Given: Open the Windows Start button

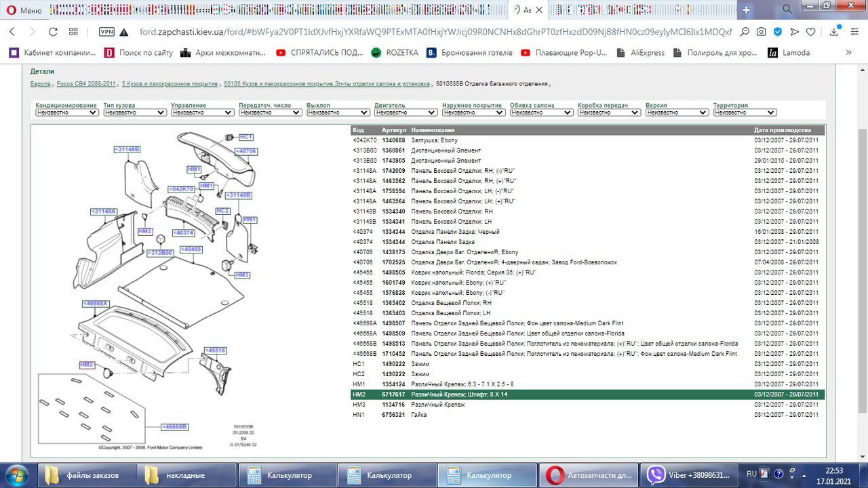Looking at the screenshot, I should [x=16, y=474].
